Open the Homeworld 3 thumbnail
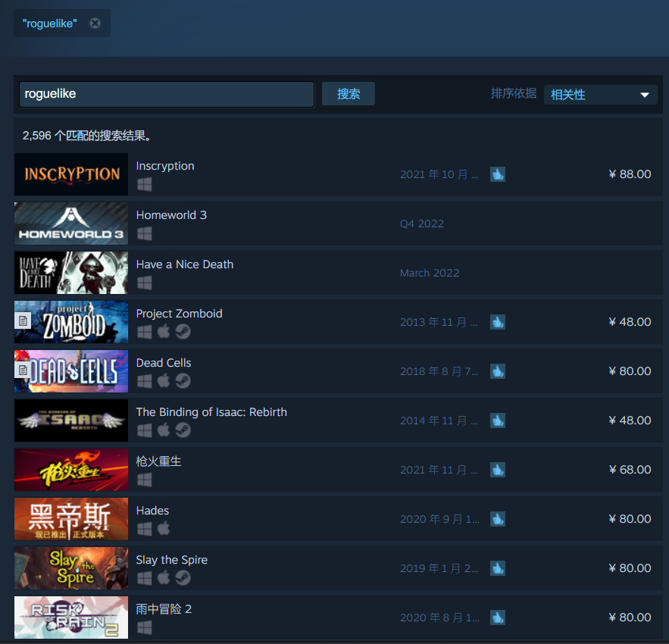669x644 pixels. (71, 224)
